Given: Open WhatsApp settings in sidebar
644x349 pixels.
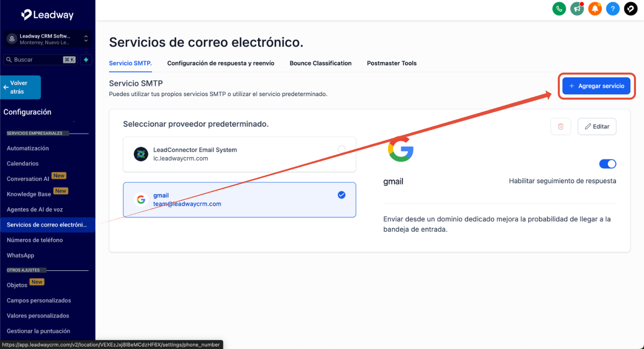Looking at the screenshot, I should (21, 255).
